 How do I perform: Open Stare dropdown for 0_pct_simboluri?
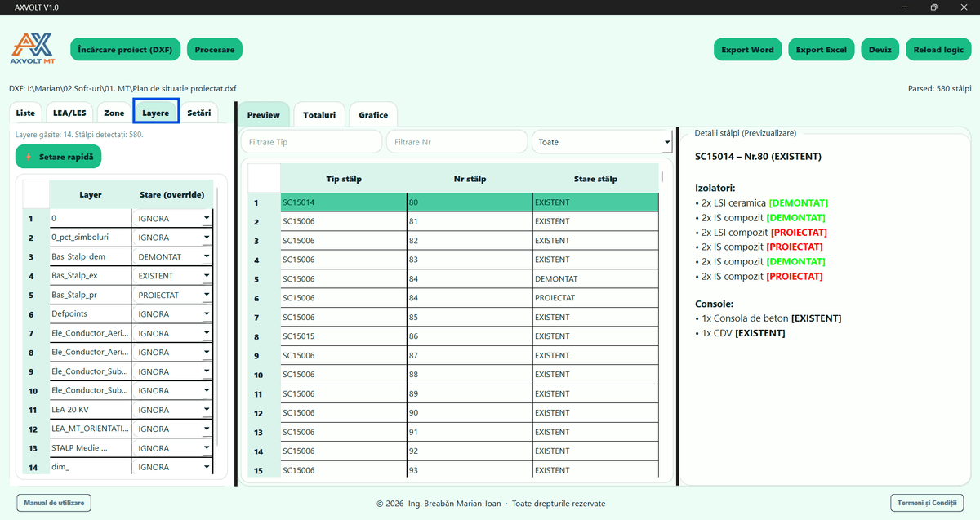pos(172,238)
